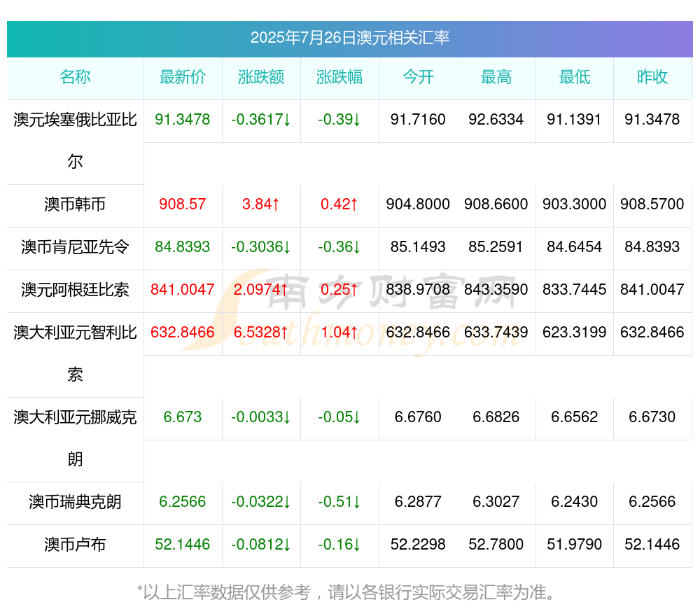
Task: Select the 澳大利亚元智利比索 row name
Action: pyautogui.click(x=75, y=354)
